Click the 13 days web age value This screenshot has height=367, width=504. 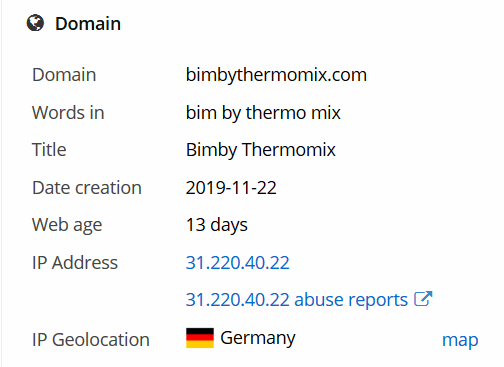point(217,225)
